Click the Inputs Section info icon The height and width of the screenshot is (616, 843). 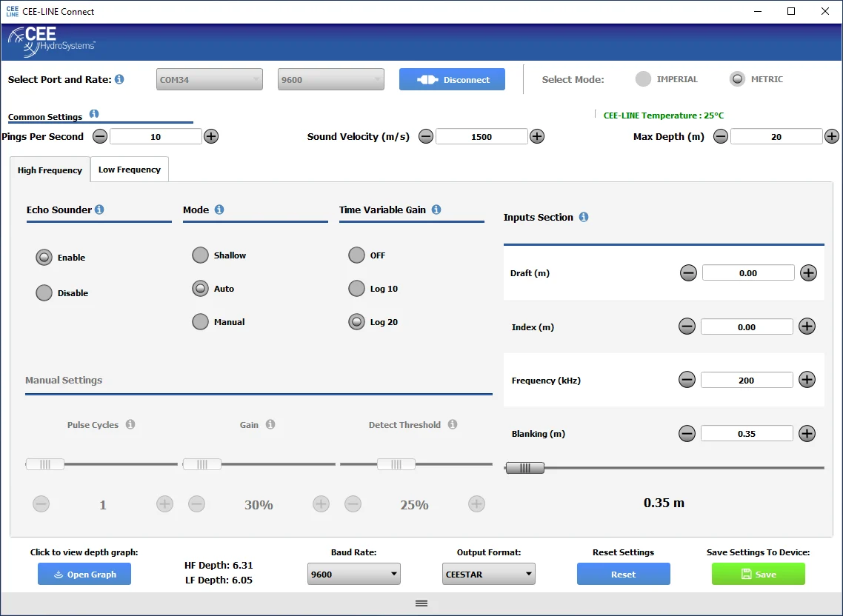coord(584,217)
